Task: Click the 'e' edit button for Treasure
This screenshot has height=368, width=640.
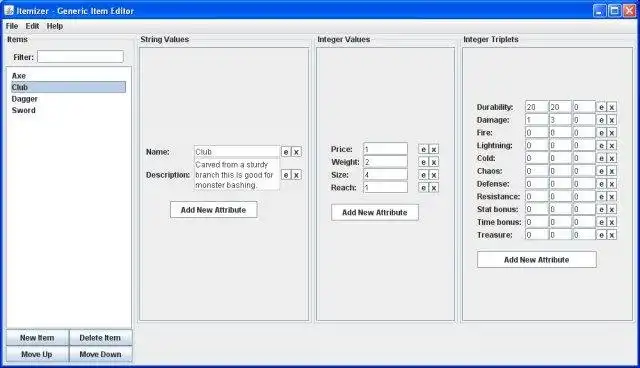Action: pyautogui.click(x=601, y=235)
